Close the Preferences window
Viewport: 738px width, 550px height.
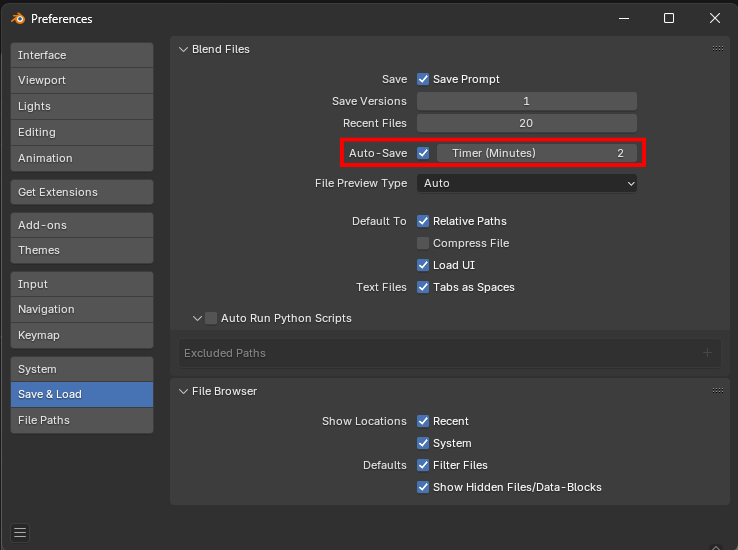(714, 18)
